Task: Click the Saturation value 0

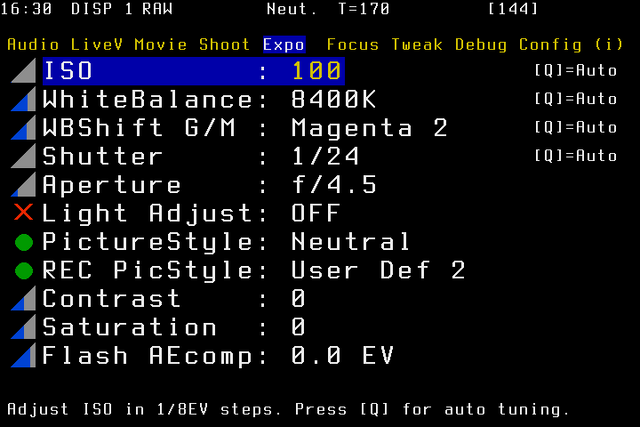Action: click(298, 327)
